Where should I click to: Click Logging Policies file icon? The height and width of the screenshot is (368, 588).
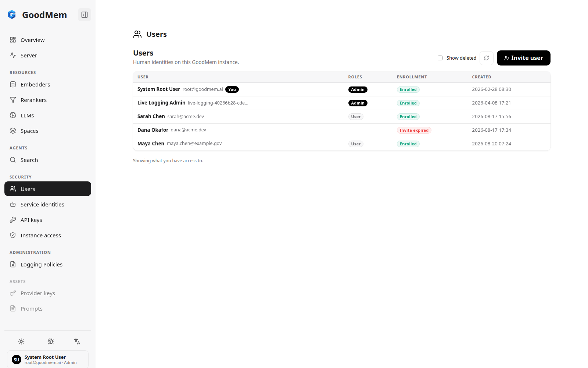point(13,264)
